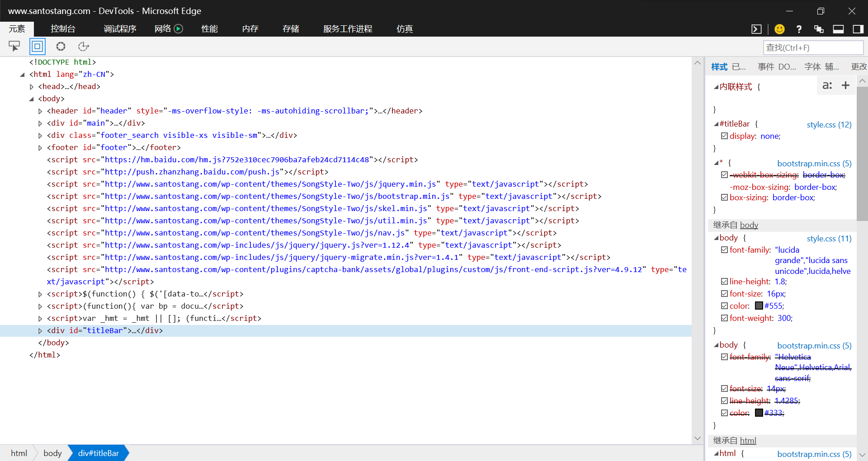Expand the header id=header node
The height and width of the screenshot is (461, 868).
coord(40,111)
